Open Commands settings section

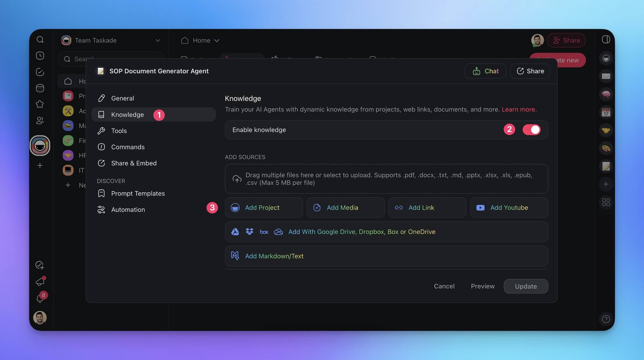(128, 147)
